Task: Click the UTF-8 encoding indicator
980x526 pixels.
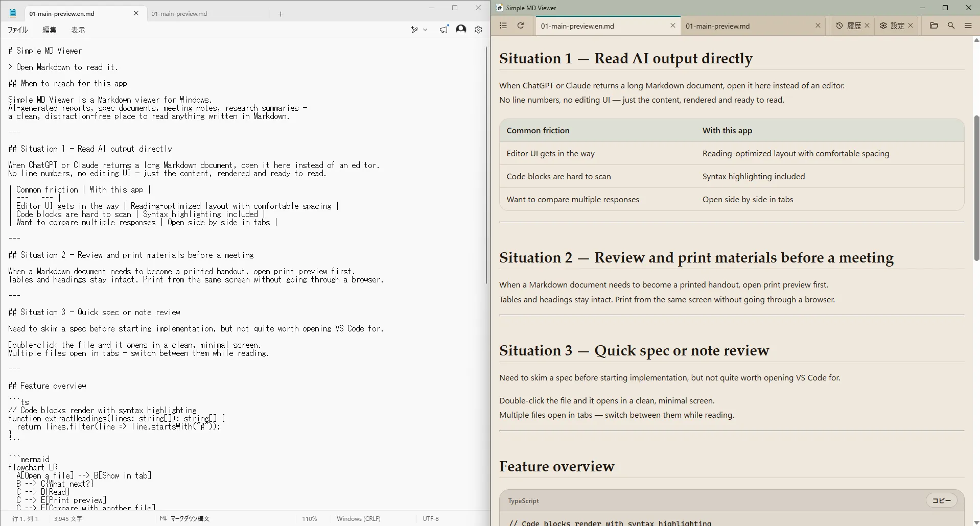Action: [431, 518]
